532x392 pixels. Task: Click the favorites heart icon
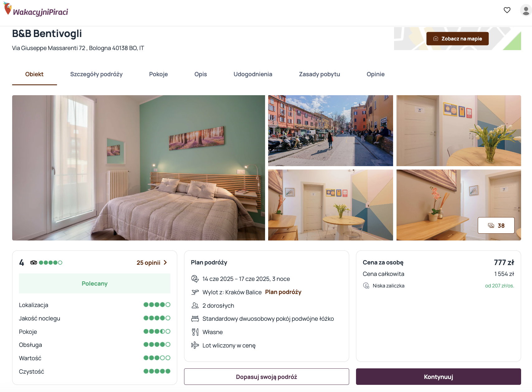pos(507,10)
